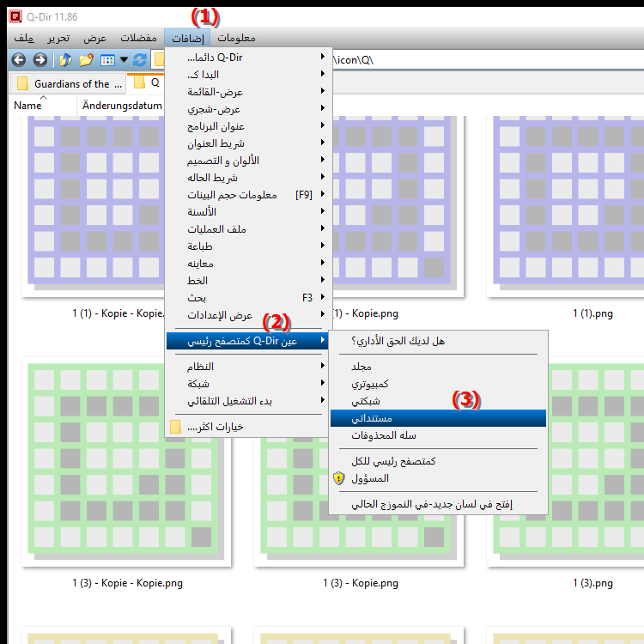This screenshot has width=644, height=644.
Task: Select مستنداتي in the submenu
Action: tap(438, 418)
